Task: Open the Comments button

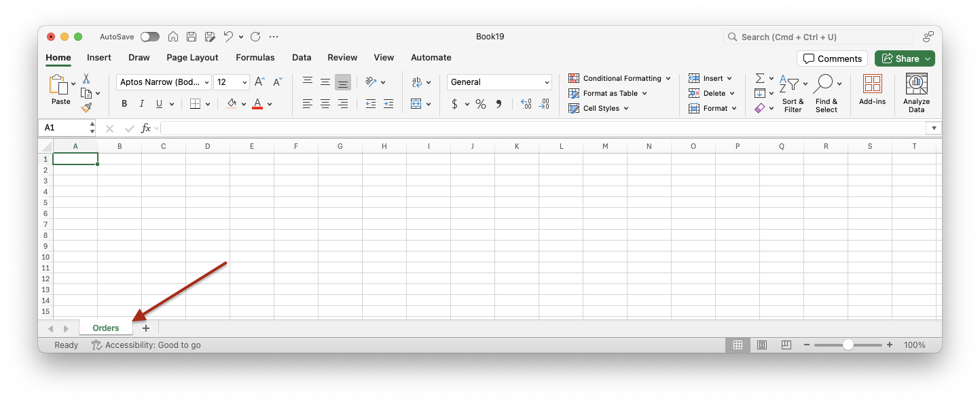Action: pos(832,58)
